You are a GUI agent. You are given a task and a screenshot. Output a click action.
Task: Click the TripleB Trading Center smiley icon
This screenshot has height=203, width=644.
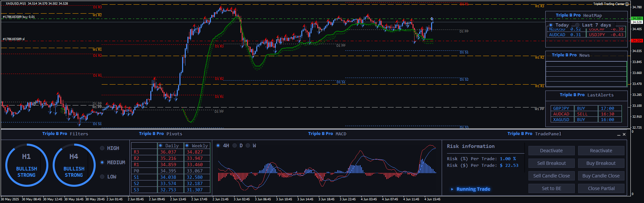point(627,4)
